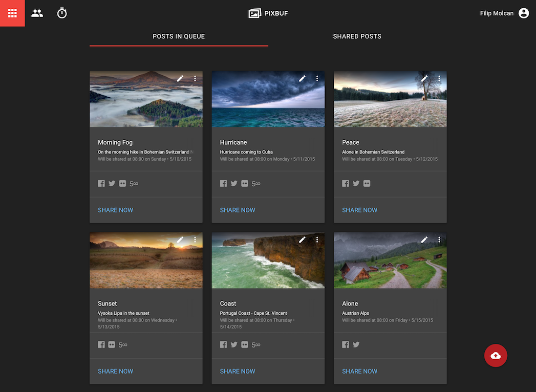
Task: Switch to the Shared Posts tab
Action: (357, 36)
